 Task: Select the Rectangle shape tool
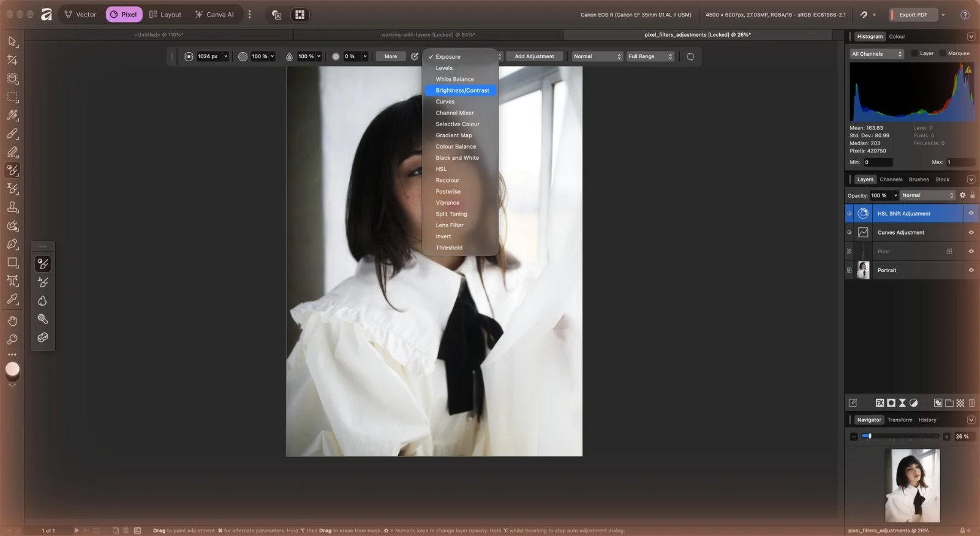(x=12, y=262)
